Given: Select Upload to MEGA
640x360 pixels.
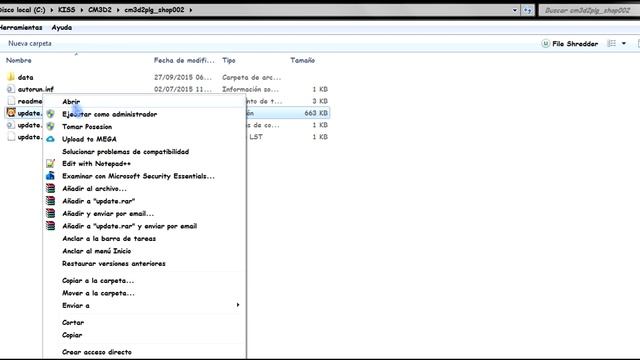Looking at the screenshot, I should point(89,139).
